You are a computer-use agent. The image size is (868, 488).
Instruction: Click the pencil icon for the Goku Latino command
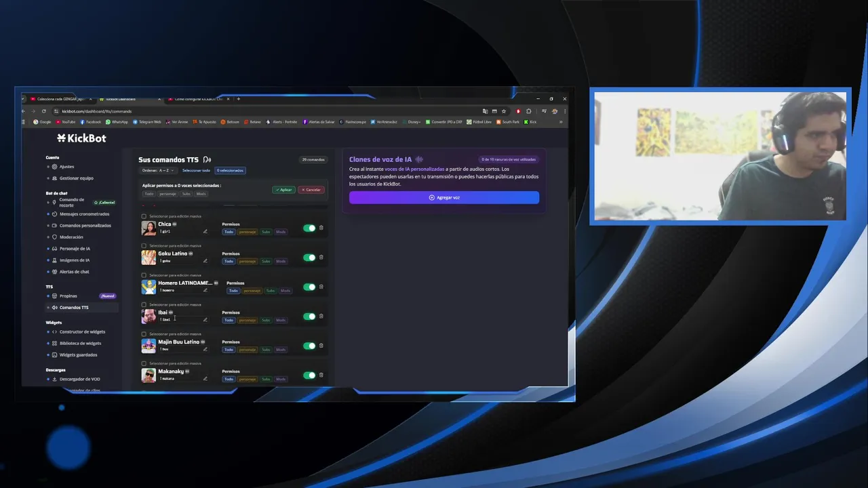click(205, 260)
